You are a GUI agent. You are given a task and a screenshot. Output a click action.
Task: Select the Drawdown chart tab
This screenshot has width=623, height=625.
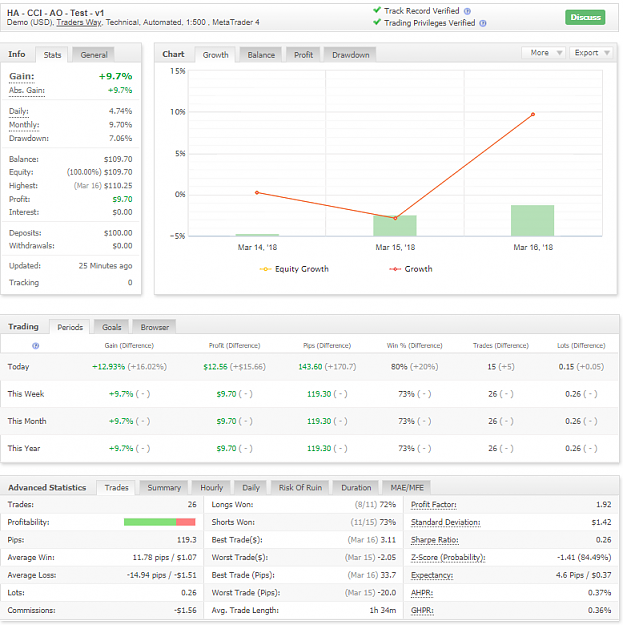point(350,55)
